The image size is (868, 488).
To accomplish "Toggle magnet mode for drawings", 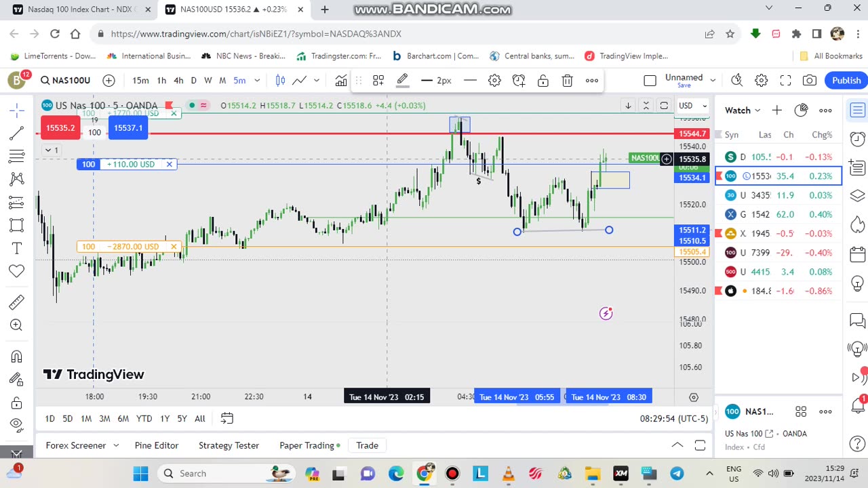I will click(17, 357).
